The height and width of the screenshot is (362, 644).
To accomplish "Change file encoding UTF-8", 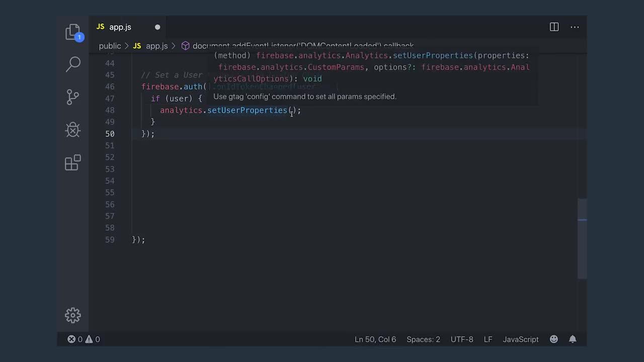I will click(x=462, y=339).
